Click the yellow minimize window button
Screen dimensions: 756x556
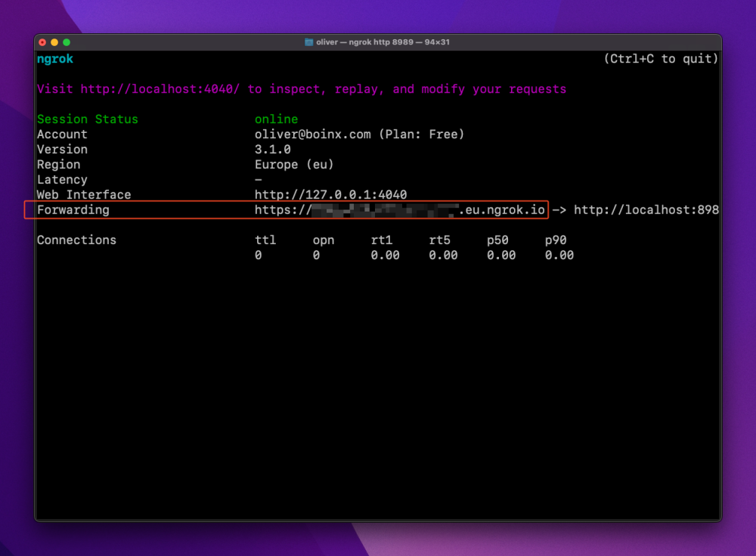(54, 42)
